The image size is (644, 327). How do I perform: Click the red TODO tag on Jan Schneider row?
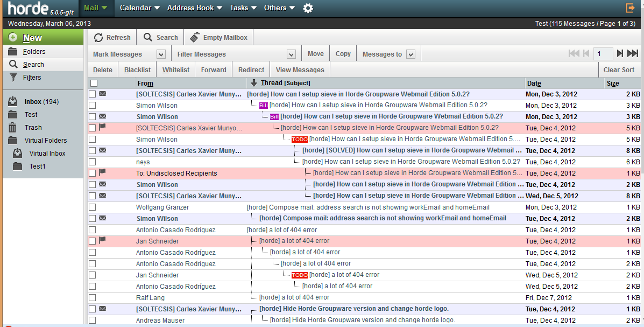tap(300, 275)
